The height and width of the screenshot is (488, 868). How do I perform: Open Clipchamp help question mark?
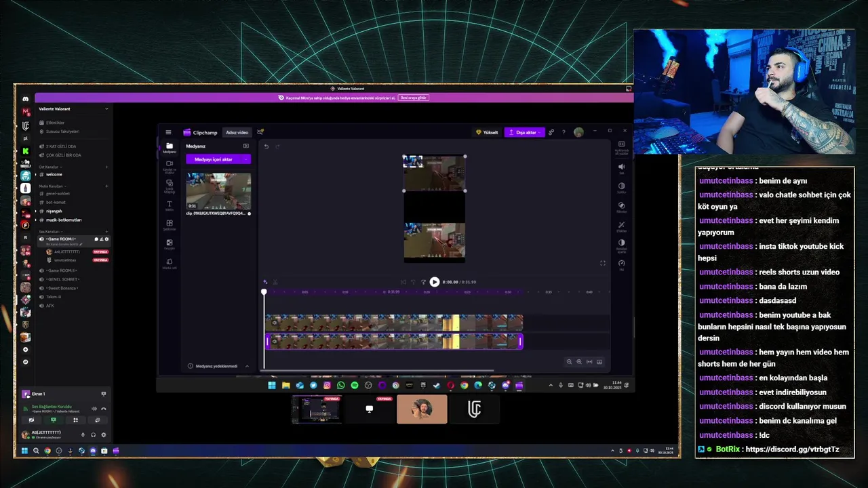563,132
